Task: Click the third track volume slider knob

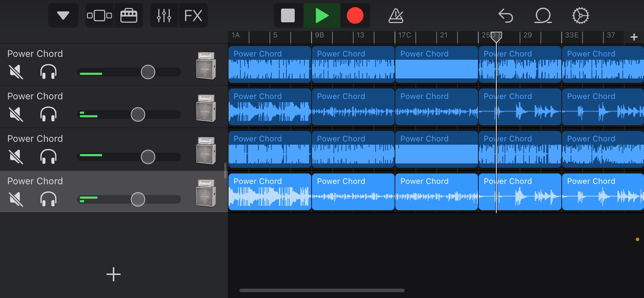Action: click(148, 157)
